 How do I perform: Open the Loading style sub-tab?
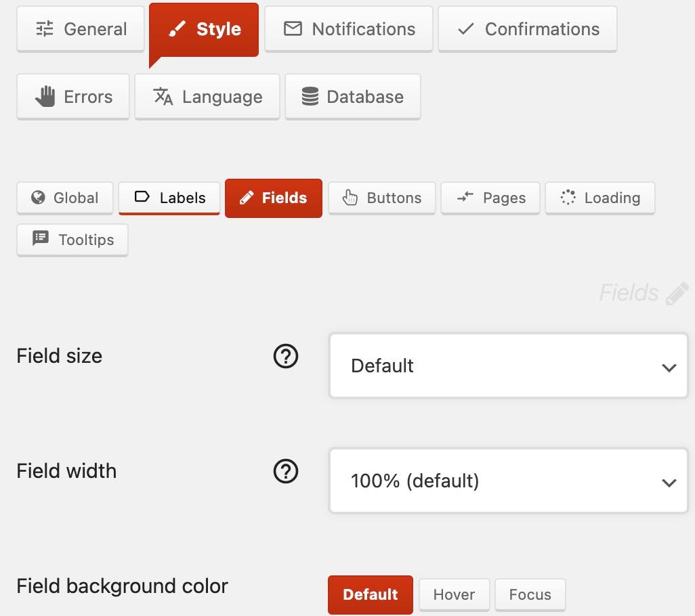coord(600,198)
